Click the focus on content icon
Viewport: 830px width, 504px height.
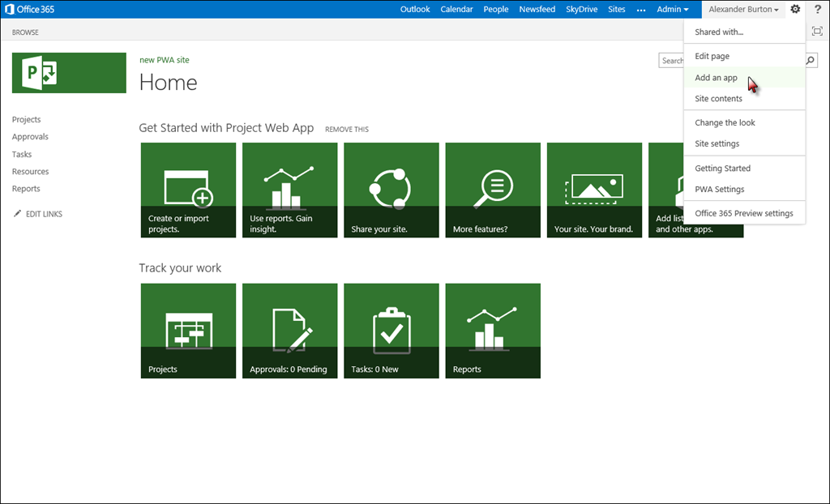[x=817, y=32]
